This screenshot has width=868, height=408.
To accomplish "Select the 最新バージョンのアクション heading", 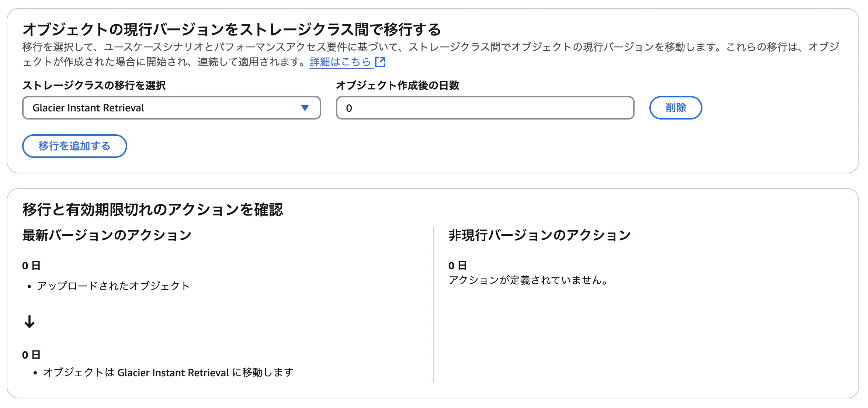I will point(107,235).
